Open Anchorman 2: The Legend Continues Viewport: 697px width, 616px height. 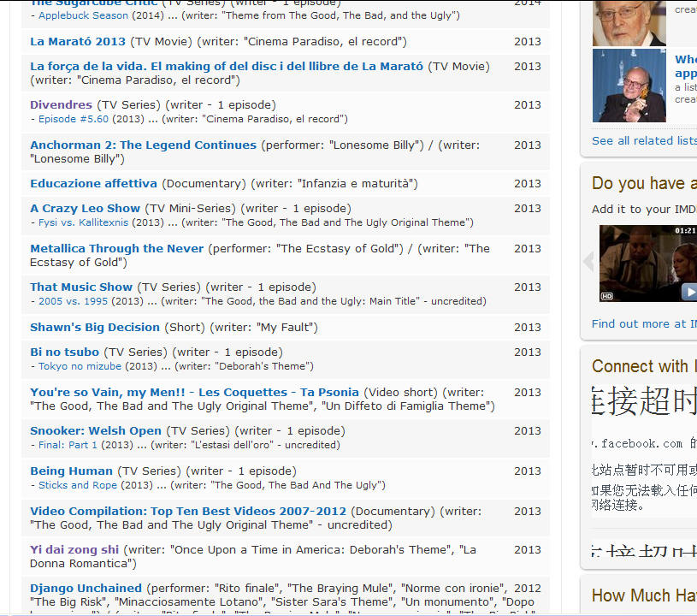tap(143, 145)
